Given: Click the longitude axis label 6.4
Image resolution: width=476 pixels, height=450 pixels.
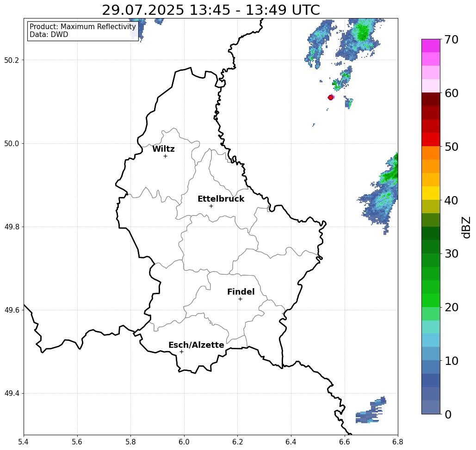Looking at the screenshot, I should [291, 442].
